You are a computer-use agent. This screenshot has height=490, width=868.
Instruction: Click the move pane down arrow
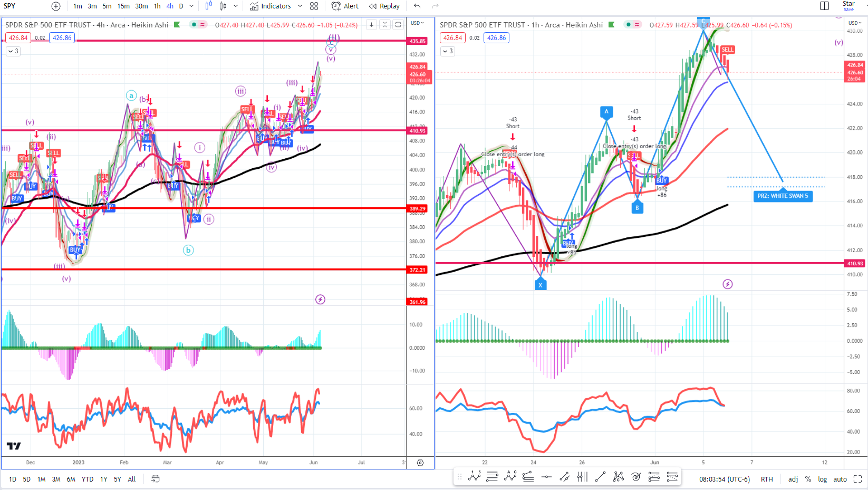(371, 25)
